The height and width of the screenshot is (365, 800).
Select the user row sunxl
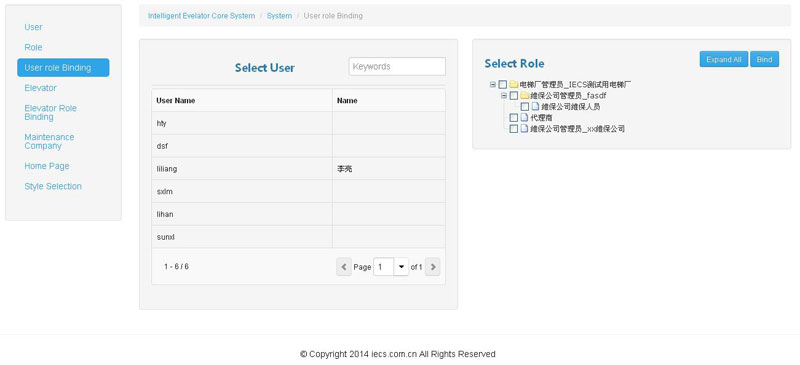[298, 237]
